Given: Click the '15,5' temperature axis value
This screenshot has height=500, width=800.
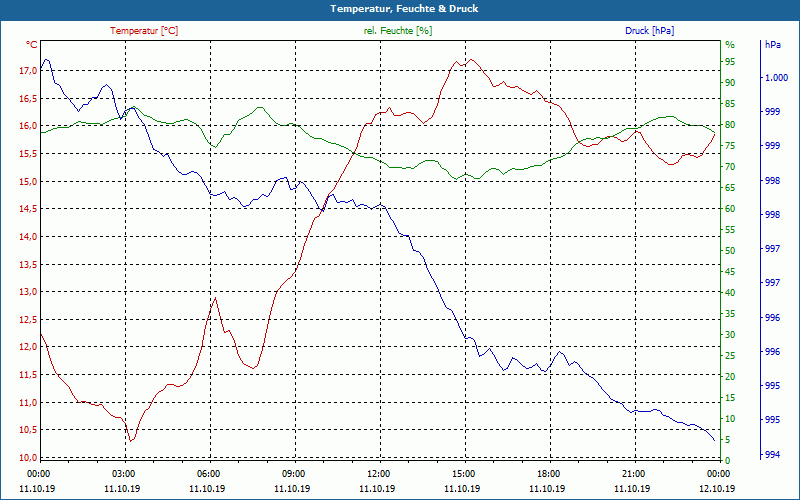Looking at the screenshot, I should 28,154.
